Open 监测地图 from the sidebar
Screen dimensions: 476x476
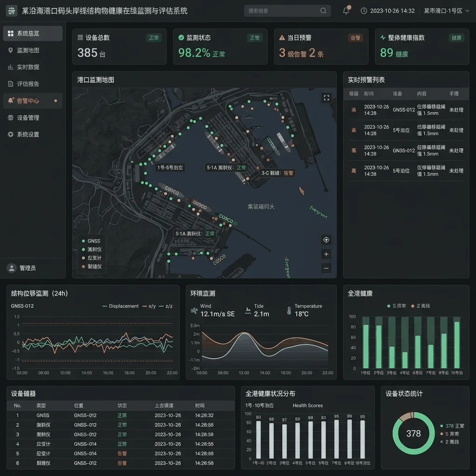33,50
